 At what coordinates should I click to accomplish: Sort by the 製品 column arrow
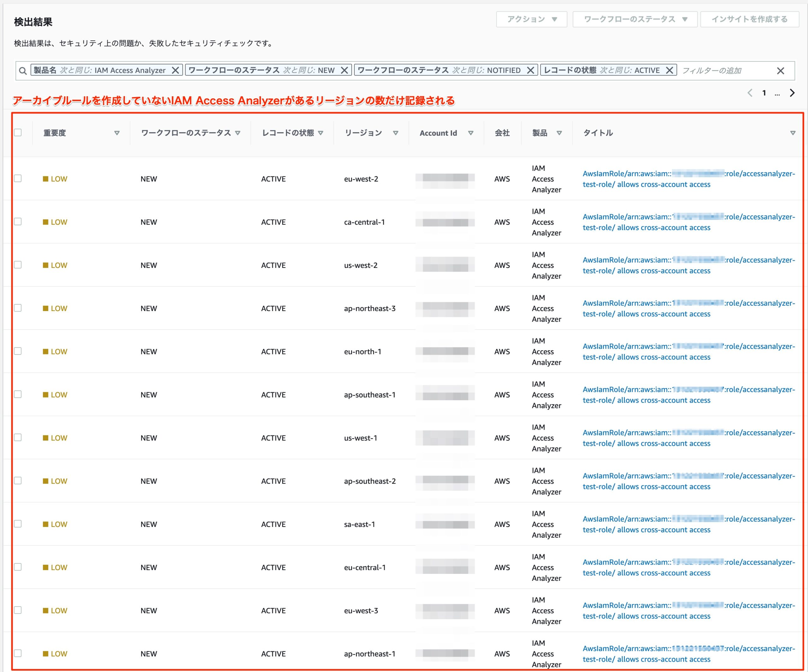click(x=559, y=133)
